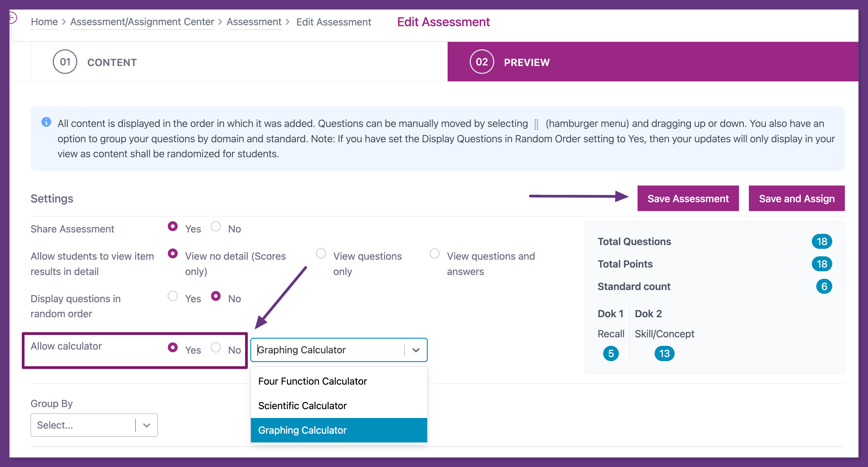Click the Standard count 6 badge

[824, 287]
